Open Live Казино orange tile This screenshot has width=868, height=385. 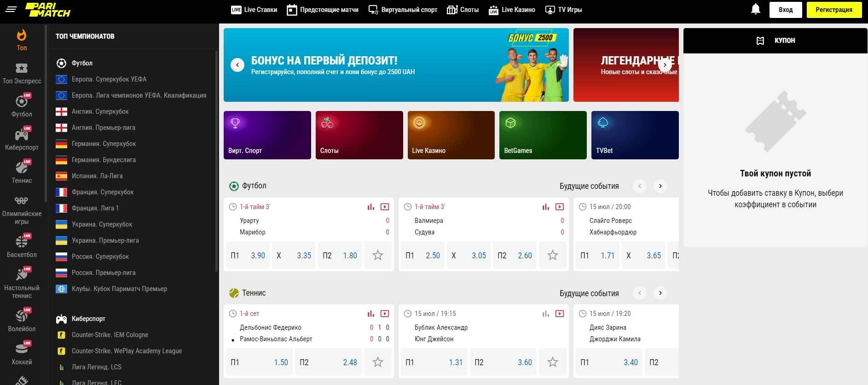coord(451,135)
